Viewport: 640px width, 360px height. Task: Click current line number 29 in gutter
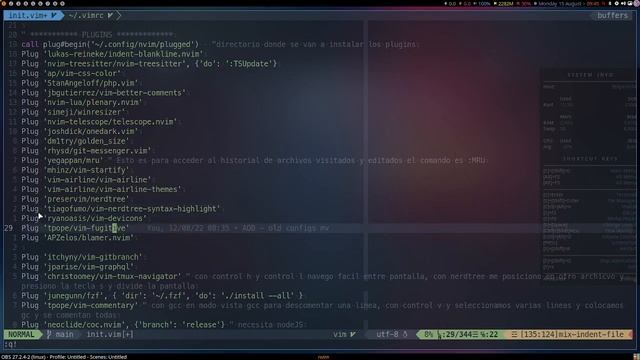9,228
